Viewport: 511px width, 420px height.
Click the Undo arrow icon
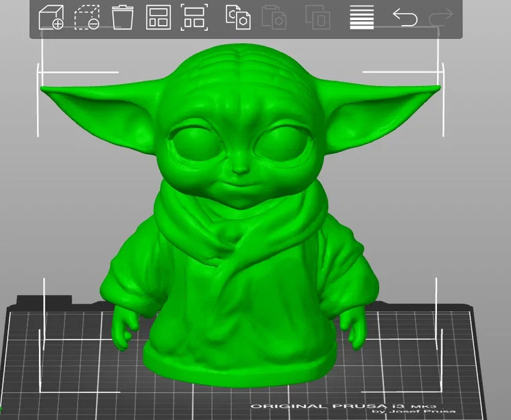coord(405,17)
